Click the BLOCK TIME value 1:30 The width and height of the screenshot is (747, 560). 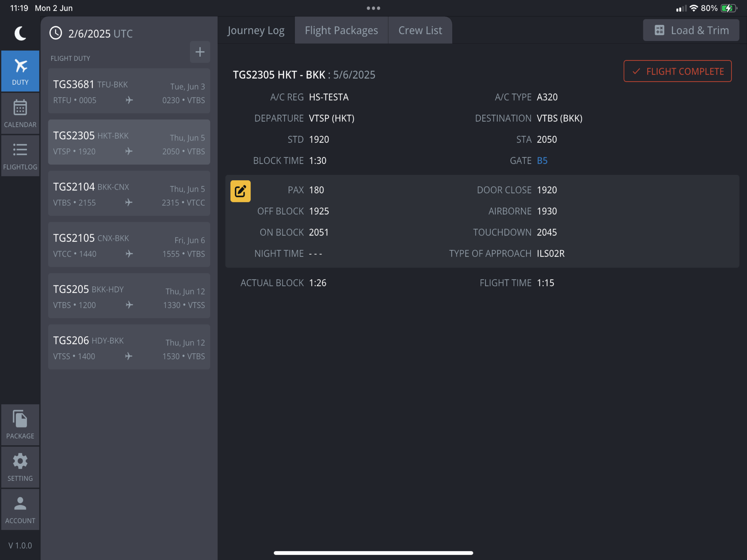click(318, 161)
